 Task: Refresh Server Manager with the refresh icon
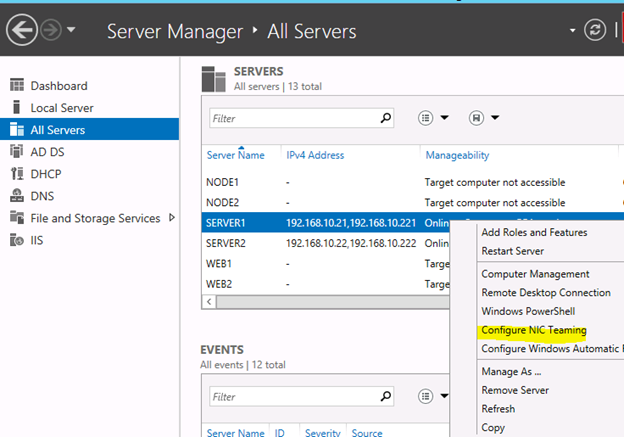595,30
